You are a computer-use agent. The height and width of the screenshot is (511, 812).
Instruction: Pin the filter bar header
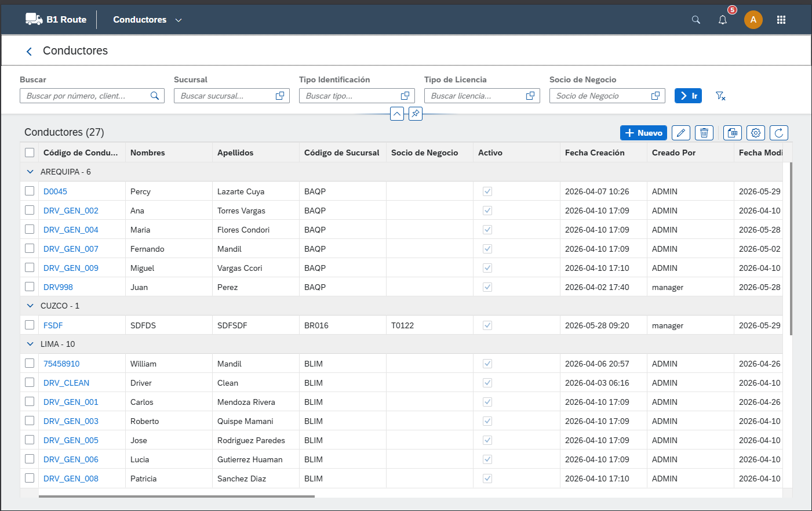(x=416, y=114)
